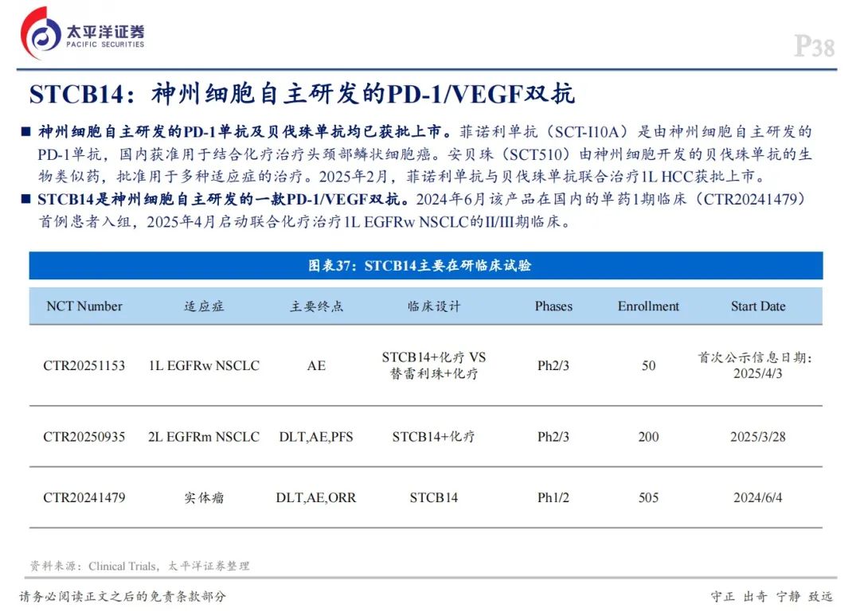Click the source note 资料来源：Clinical Trials

tap(140, 566)
